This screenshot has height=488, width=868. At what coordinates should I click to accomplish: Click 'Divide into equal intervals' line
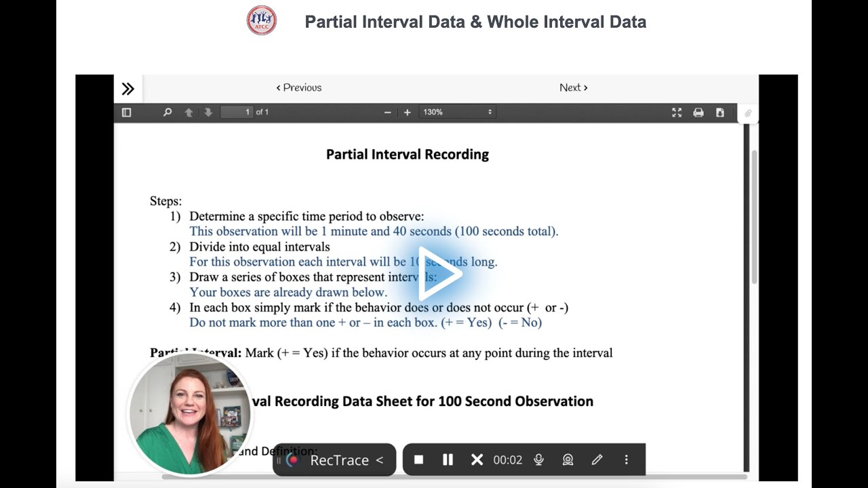coord(260,247)
